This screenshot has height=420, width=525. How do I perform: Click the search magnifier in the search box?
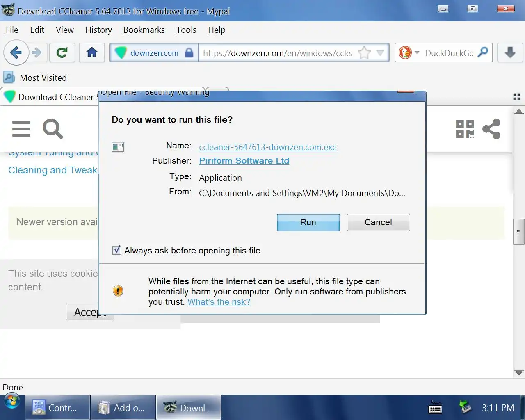point(484,52)
